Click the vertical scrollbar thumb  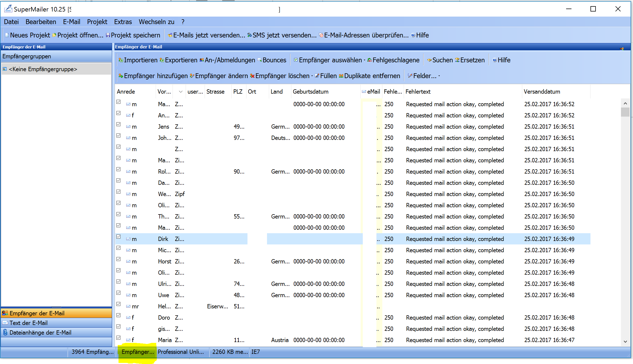coord(625,112)
